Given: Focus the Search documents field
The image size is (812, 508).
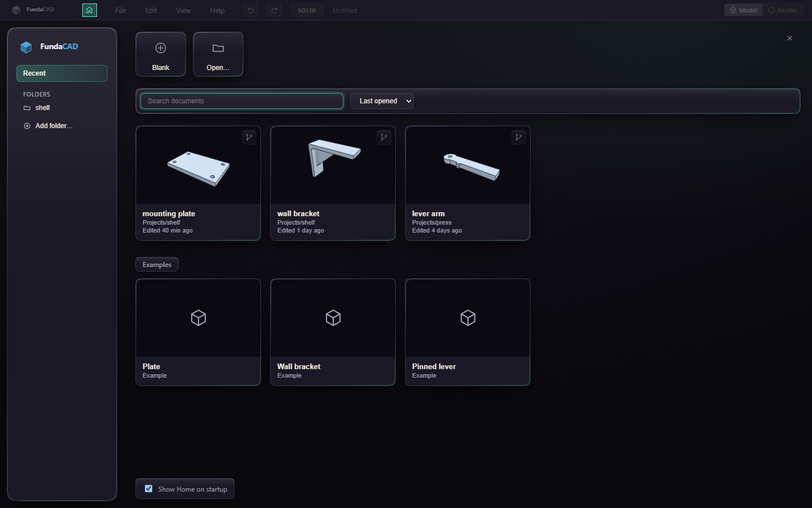Looking at the screenshot, I should coord(242,101).
